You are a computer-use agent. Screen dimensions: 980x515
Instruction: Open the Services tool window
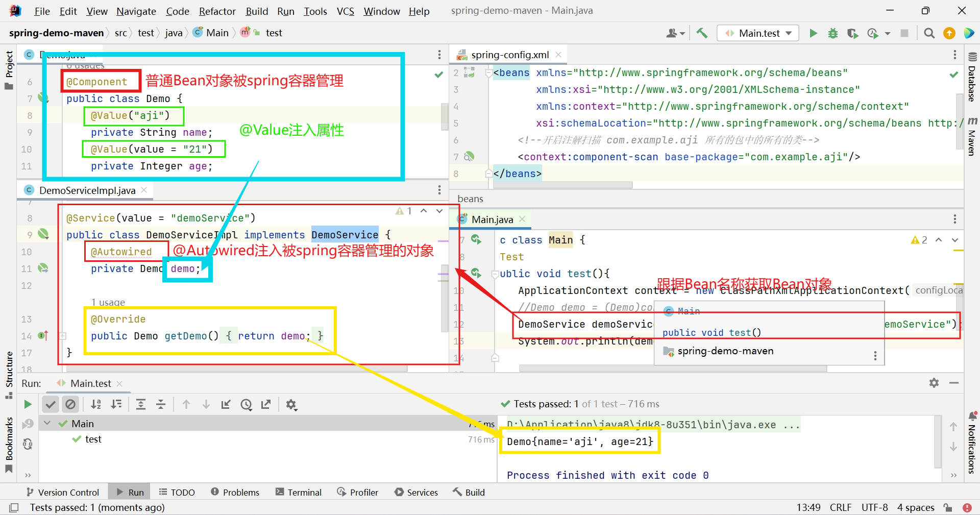pyautogui.click(x=416, y=492)
